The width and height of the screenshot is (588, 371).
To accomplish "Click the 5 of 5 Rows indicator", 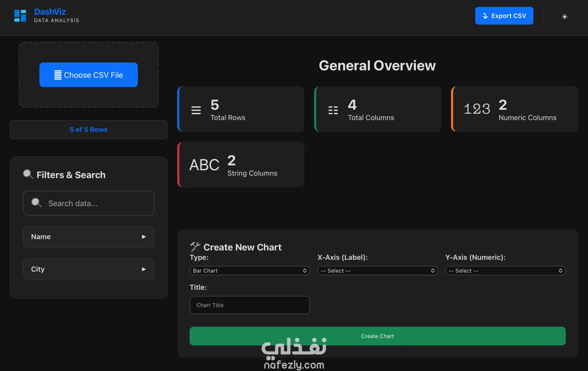I will pos(89,129).
